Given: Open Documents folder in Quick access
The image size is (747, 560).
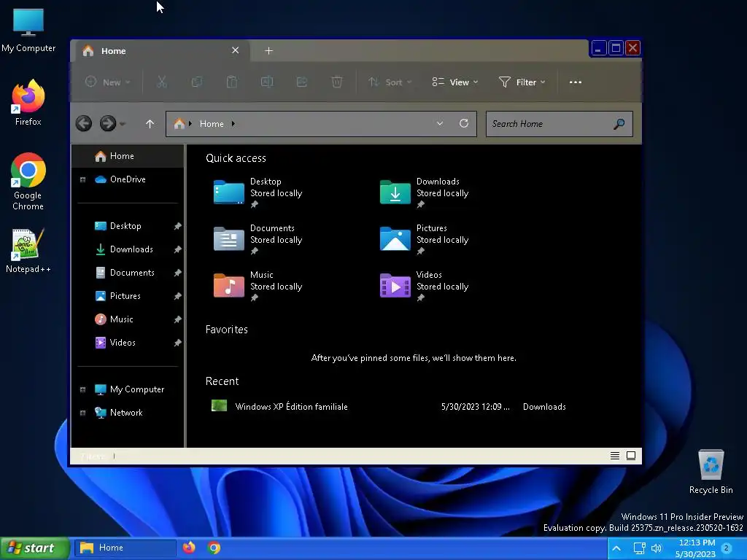Looking at the screenshot, I should click(258, 239).
